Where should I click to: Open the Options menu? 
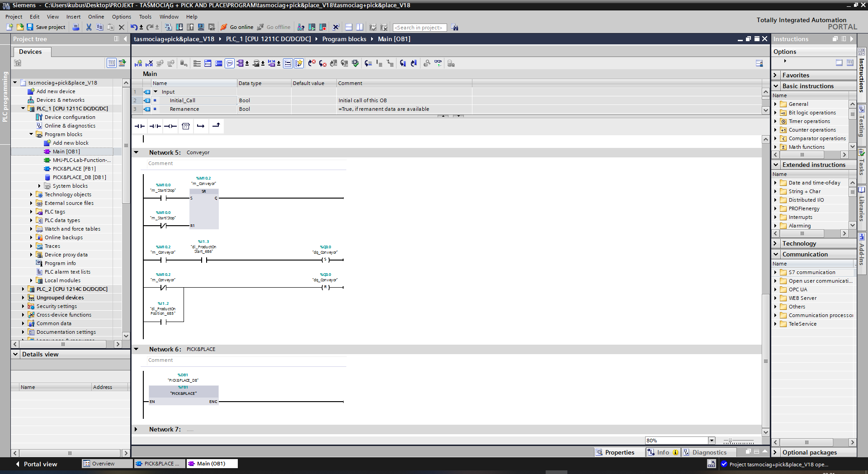(x=122, y=17)
